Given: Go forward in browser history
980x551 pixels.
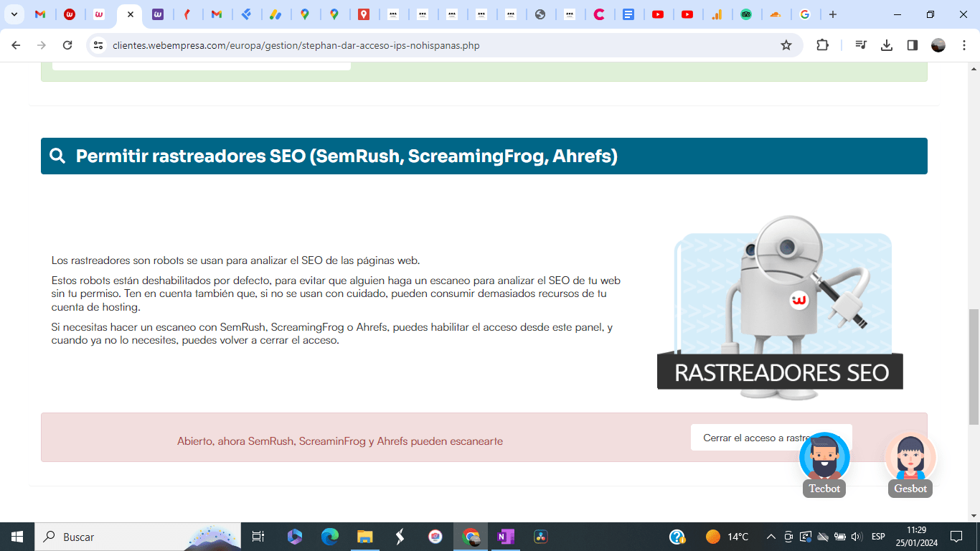Looking at the screenshot, I should tap(42, 45).
